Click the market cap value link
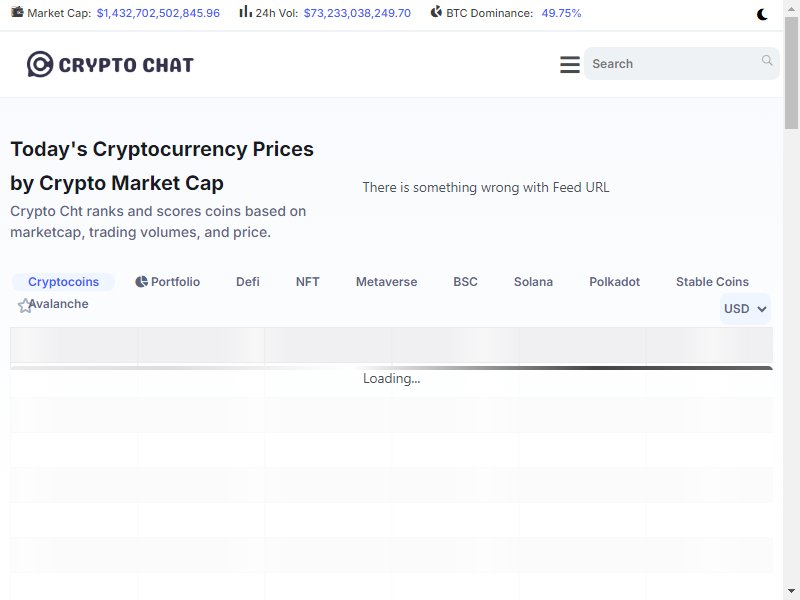The width and height of the screenshot is (800, 600). pos(158,14)
